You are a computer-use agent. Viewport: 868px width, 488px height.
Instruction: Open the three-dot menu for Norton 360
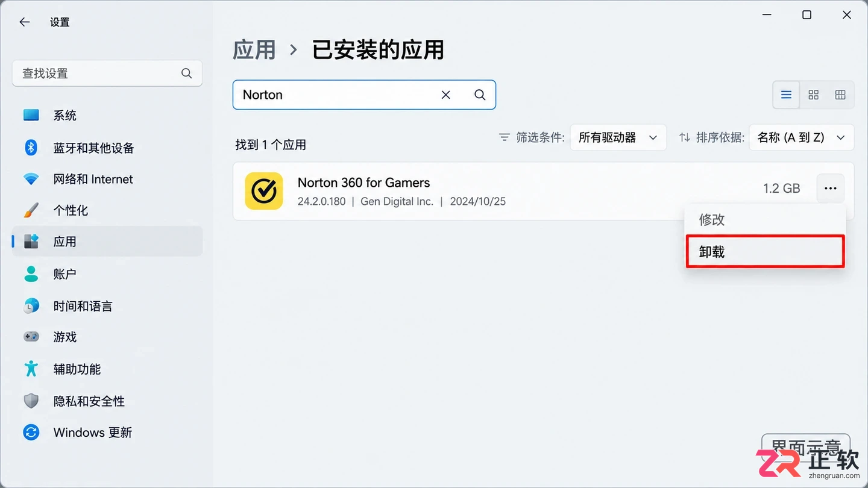pos(831,189)
